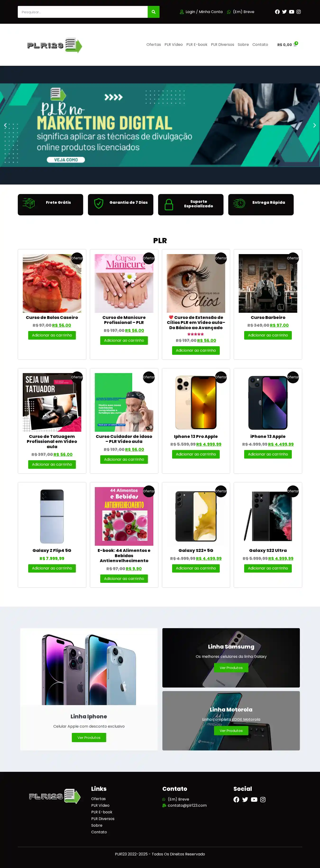
Task: Advance to next banner slide arrow
Action: 315,125
